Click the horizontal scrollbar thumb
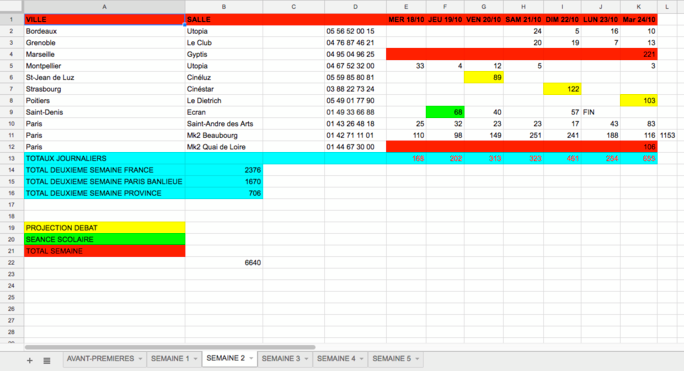684x371 pixels. tap(170, 347)
